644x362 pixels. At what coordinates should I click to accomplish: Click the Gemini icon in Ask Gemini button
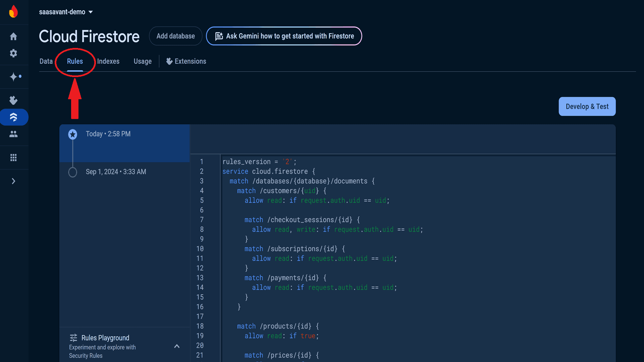click(219, 36)
